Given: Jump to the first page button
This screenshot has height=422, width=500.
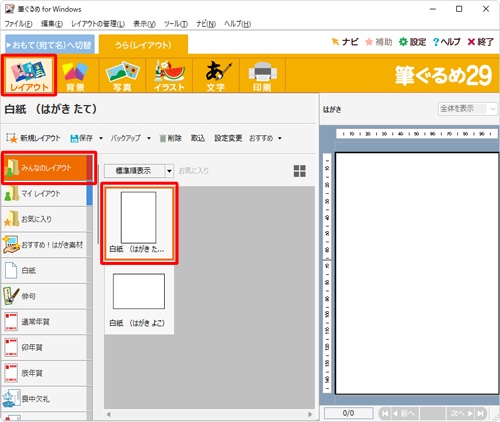Looking at the screenshot, I should pyautogui.click(x=385, y=413).
